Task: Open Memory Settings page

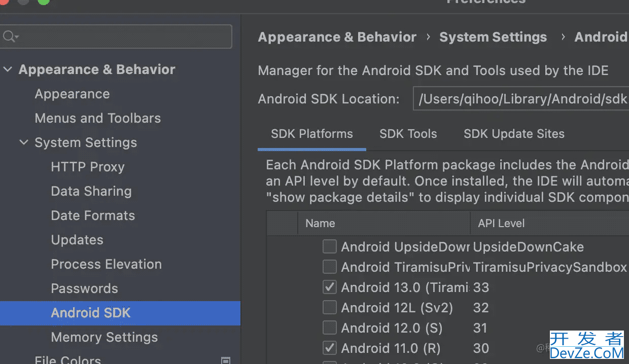Action: point(104,337)
